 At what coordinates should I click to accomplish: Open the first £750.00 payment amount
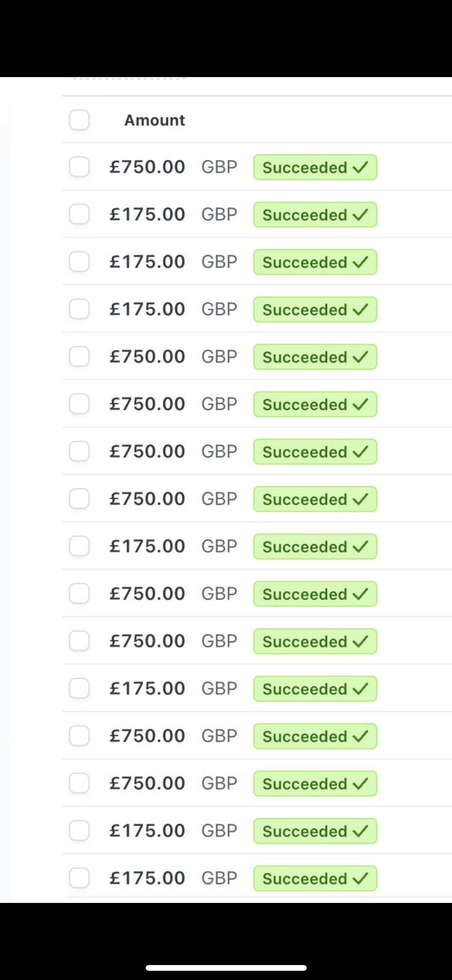(147, 167)
